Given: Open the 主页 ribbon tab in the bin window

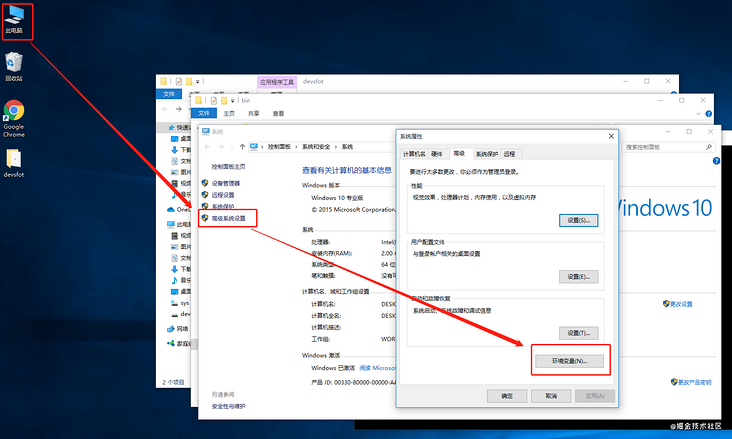Looking at the screenshot, I should [x=229, y=113].
